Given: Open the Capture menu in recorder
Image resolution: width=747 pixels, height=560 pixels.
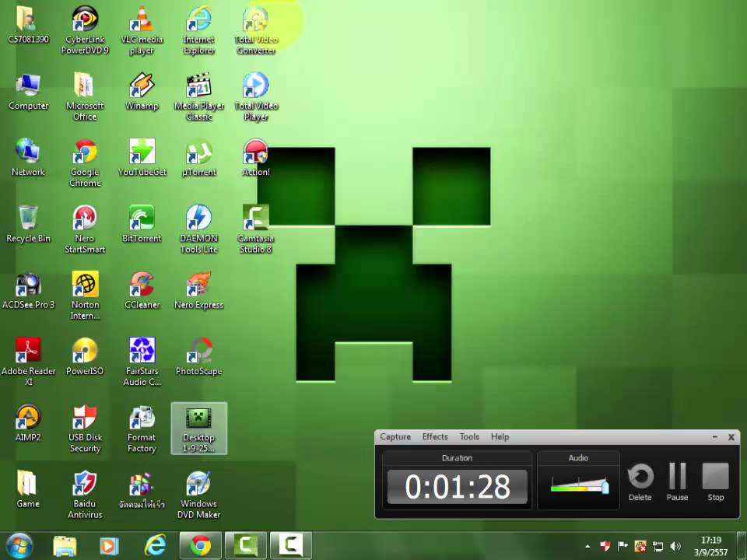Looking at the screenshot, I should pos(395,436).
